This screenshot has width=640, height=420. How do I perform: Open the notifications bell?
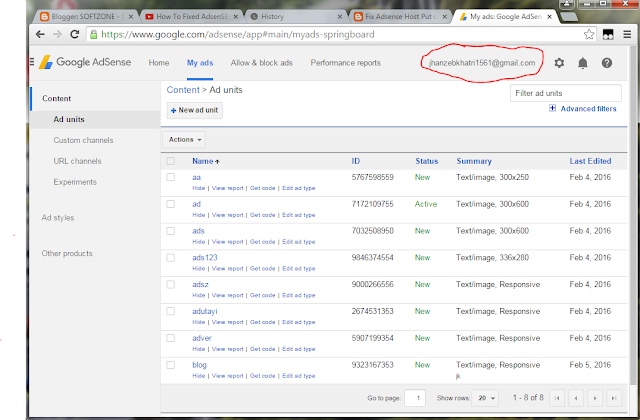pyautogui.click(x=583, y=63)
